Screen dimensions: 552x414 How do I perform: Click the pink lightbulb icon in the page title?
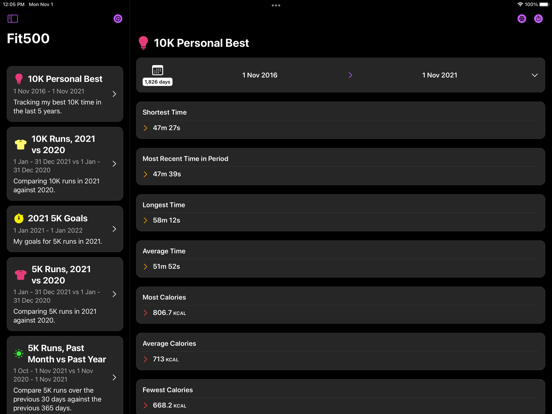tap(143, 43)
